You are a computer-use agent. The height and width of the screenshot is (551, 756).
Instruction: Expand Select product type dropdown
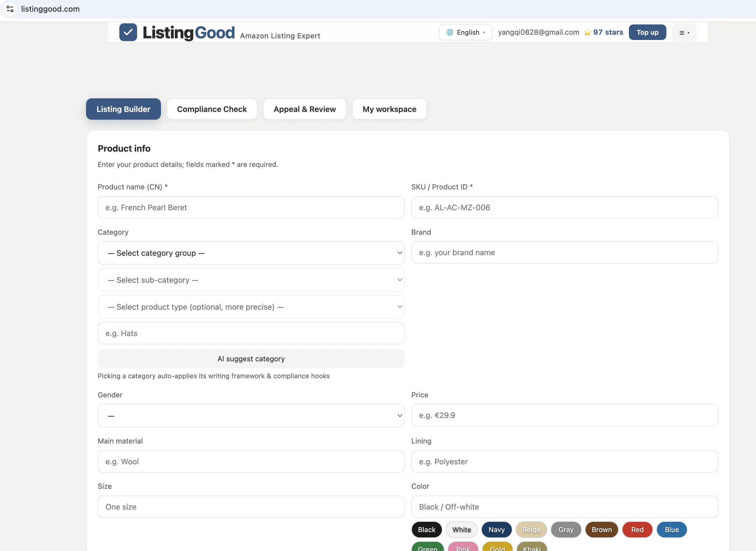(x=251, y=307)
